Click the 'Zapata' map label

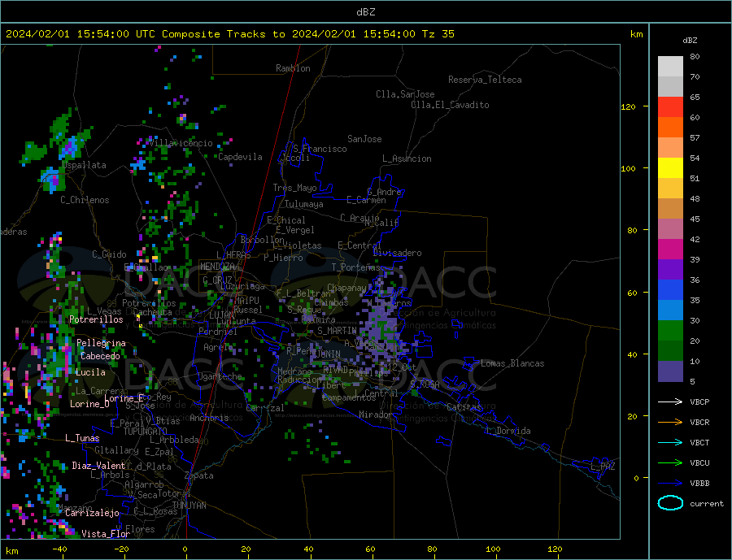[x=199, y=476]
